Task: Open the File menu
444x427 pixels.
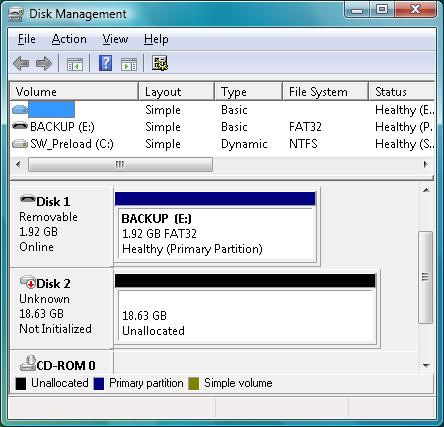Action: (27, 39)
